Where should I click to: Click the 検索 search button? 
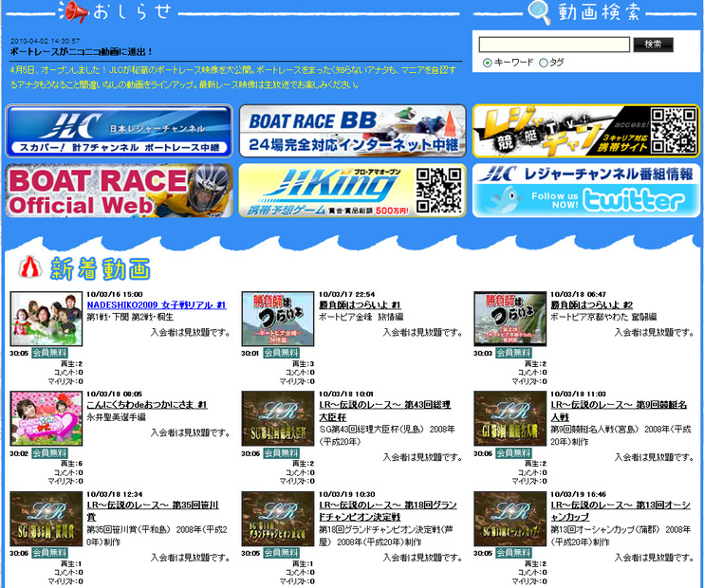[x=654, y=45]
